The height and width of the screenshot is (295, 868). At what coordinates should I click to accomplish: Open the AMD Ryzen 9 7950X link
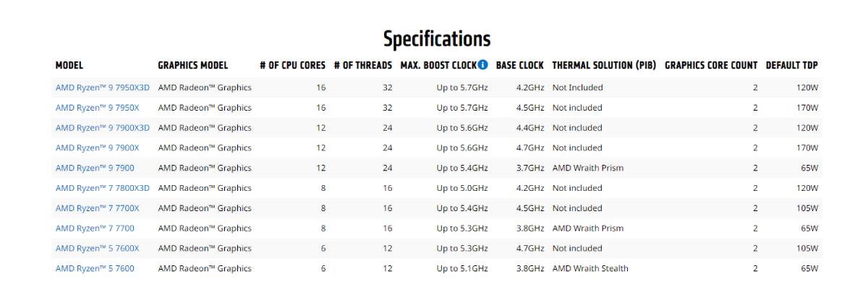coord(98,108)
